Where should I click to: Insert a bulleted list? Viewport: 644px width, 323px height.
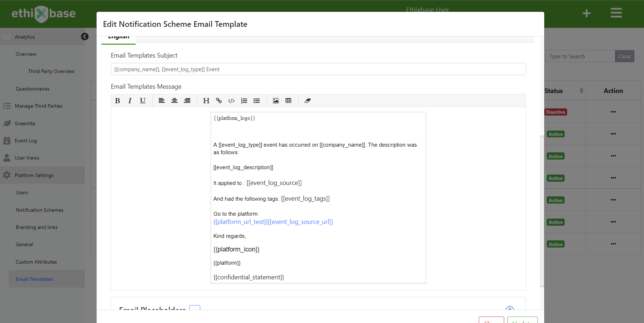pos(257,101)
